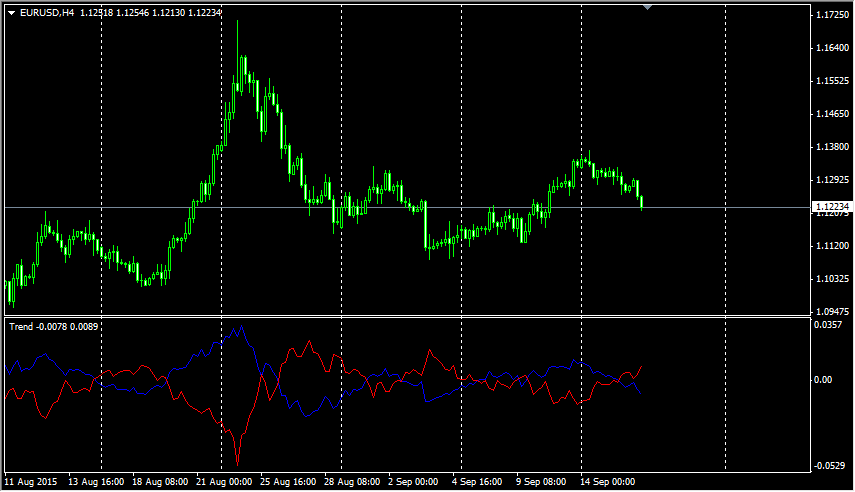The height and width of the screenshot is (492, 855).
Task: Click the EURUSD,H4 chart title text
Action: pyautogui.click(x=47, y=13)
